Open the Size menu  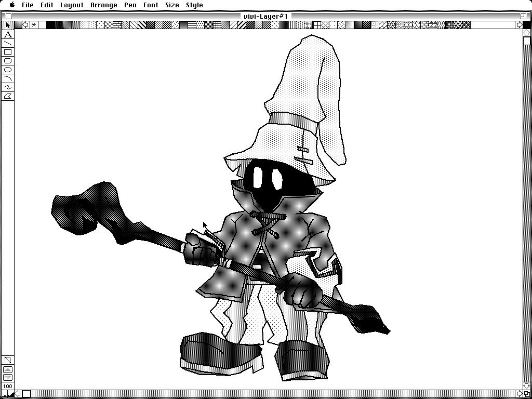pos(172,5)
